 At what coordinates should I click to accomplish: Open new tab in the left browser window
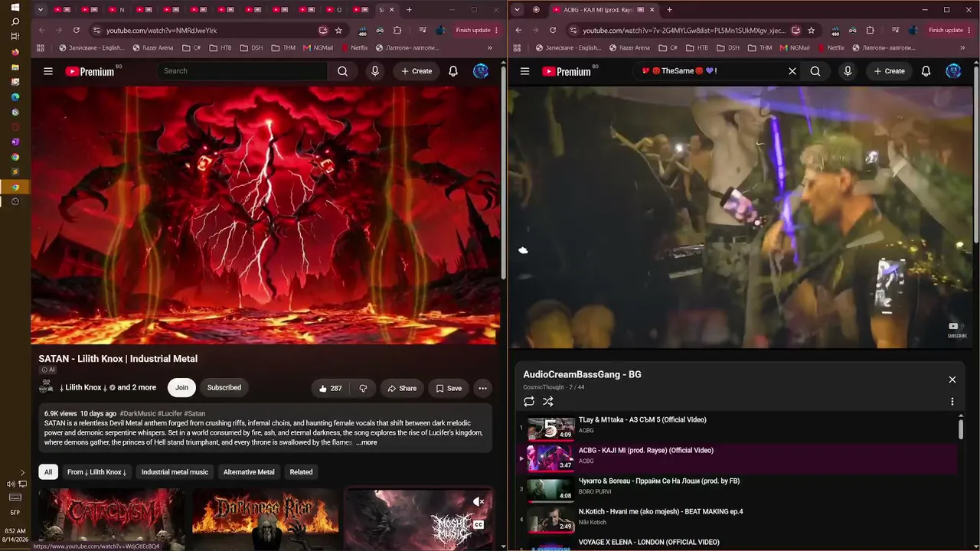click(x=409, y=10)
